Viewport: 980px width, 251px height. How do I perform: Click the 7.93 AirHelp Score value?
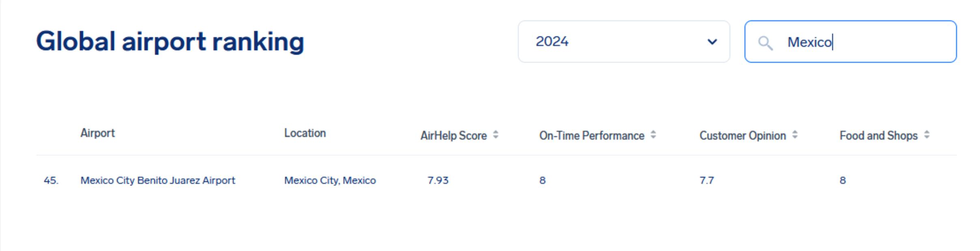coord(438,180)
